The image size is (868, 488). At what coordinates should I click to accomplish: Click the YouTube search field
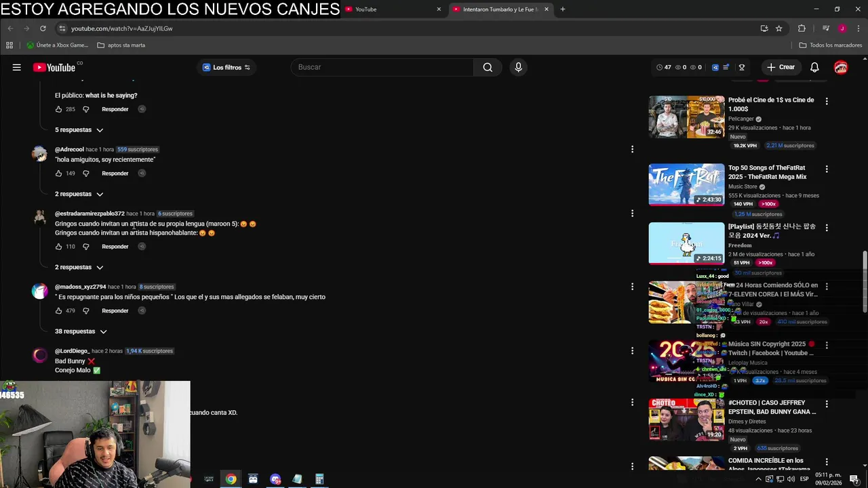tap(382, 67)
